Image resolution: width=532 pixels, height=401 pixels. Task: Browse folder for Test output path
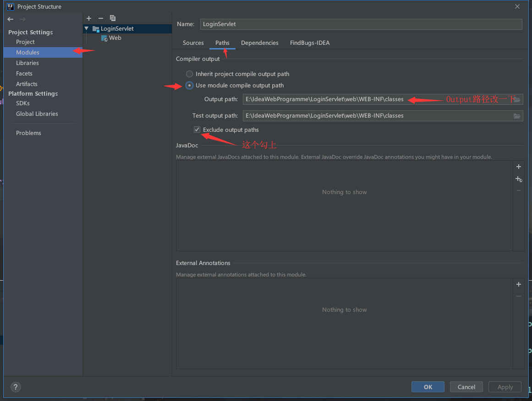pyautogui.click(x=517, y=116)
